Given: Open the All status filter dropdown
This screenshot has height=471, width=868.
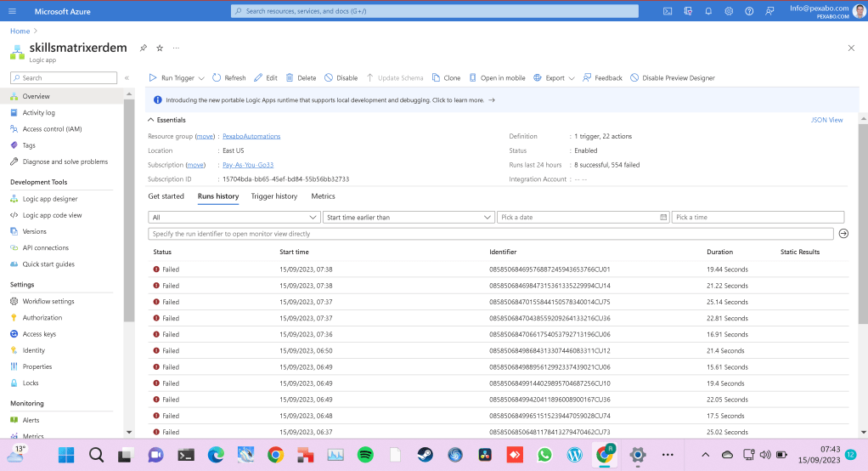Looking at the screenshot, I should 234,217.
